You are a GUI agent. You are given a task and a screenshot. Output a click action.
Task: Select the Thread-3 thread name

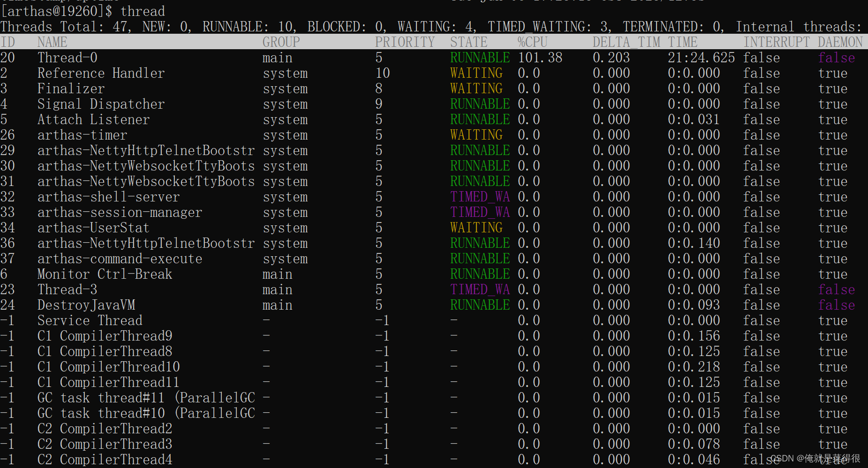[x=68, y=290]
